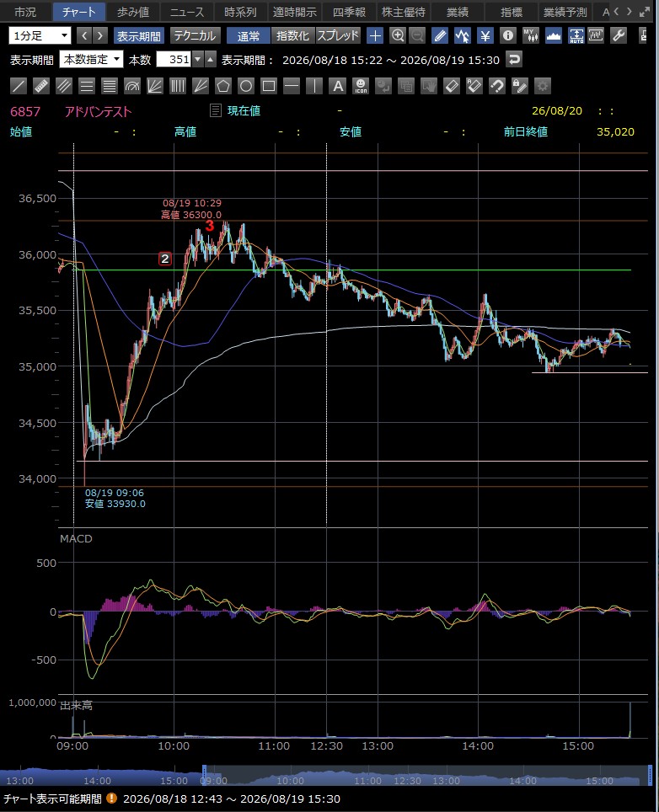This screenshot has height=812, width=659.
Task: Open the 業績予想 tab
Action: 565,12
